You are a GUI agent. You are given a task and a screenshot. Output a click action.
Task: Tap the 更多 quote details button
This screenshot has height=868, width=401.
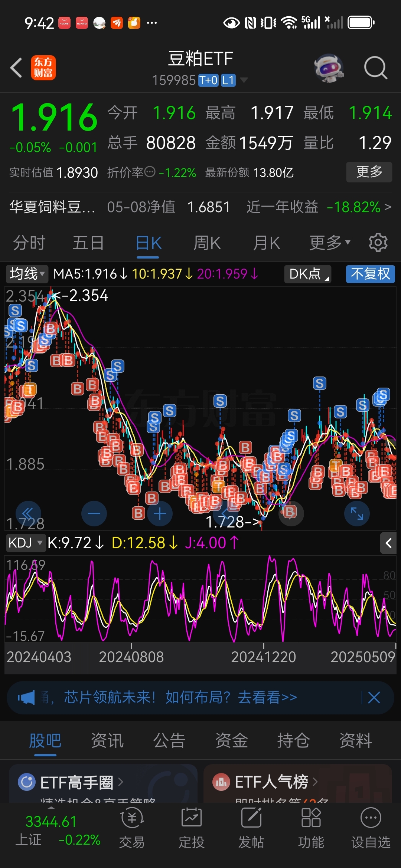(369, 172)
